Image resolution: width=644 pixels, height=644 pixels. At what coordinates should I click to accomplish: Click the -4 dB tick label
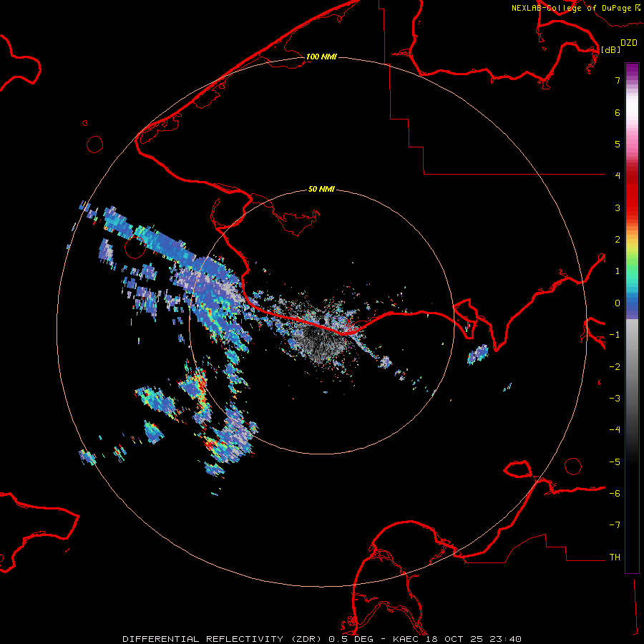click(x=615, y=430)
